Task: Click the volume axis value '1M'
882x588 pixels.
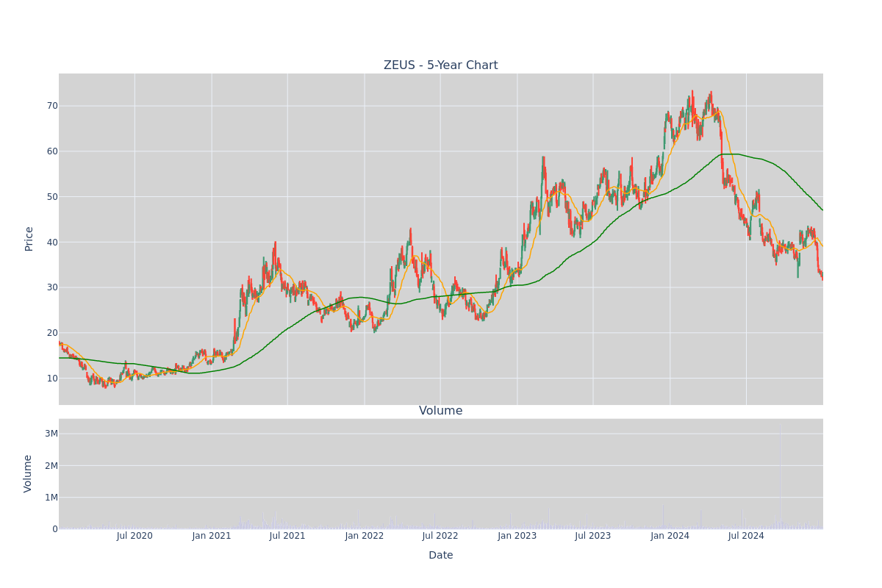Action: pyautogui.click(x=51, y=498)
